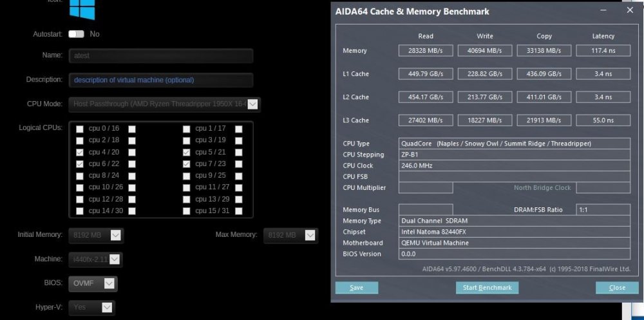The image size is (644, 320).
Task: Check the cpu 20 checkbox after 'cpu 4 / 20'
Action: point(132,153)
